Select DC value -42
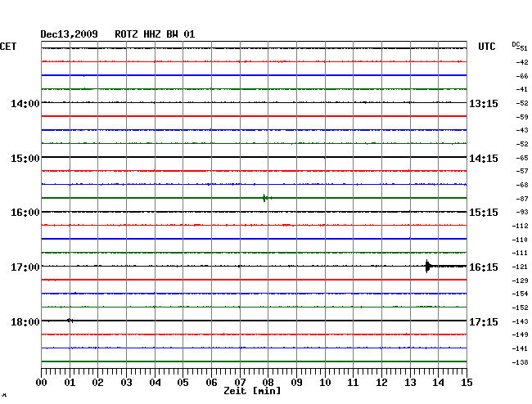This screenshot has height=404, width=532. (x=522, y=62)
